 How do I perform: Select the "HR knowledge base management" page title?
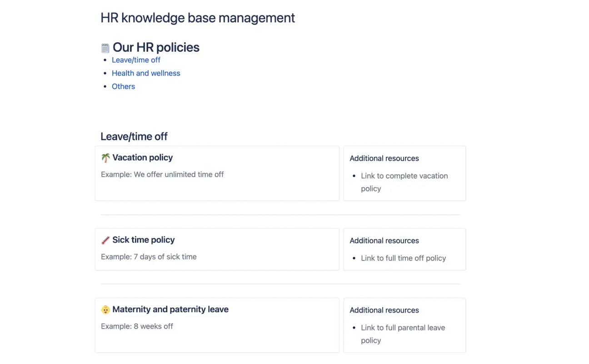[x=198, y=18]
